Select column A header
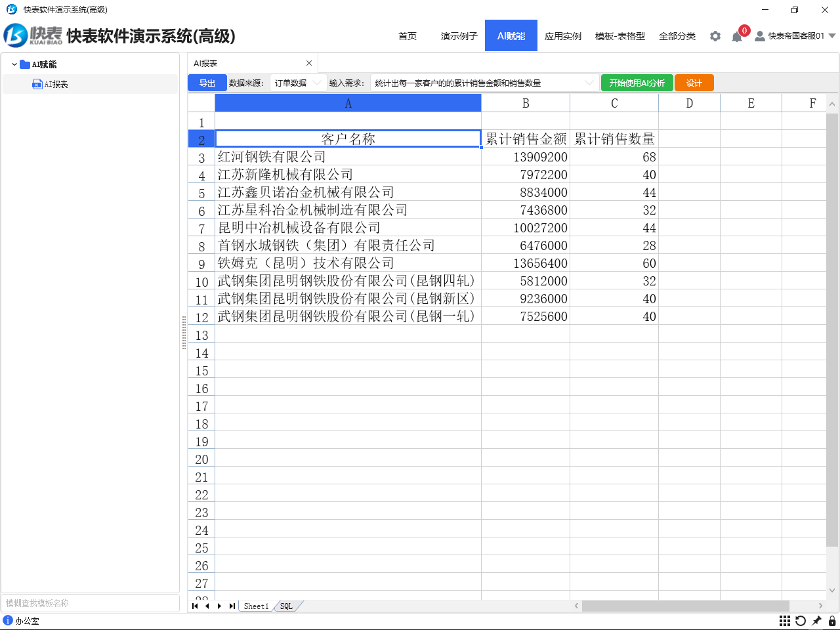The image size is (840, 630). point(348,103)
